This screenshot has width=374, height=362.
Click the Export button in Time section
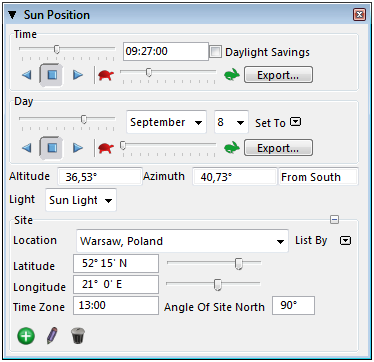(x=278, y=75)
